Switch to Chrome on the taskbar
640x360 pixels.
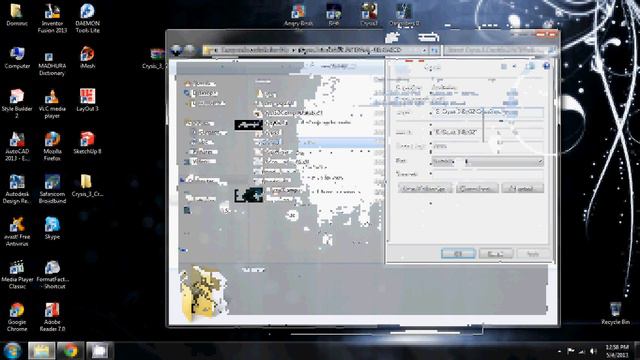coord(70,351)
